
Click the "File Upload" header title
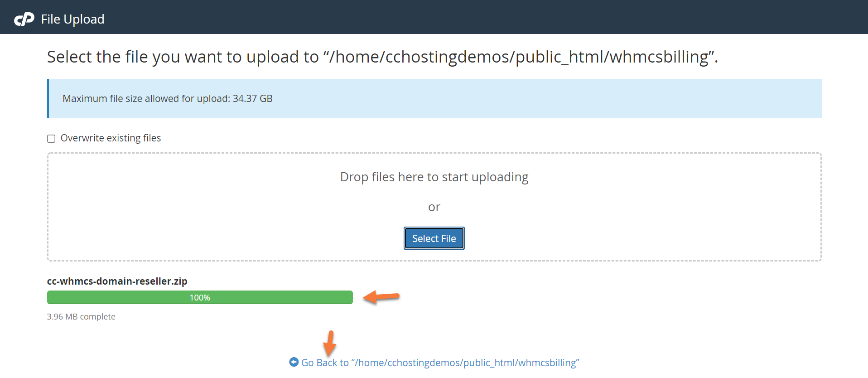[x=72, y=19]
